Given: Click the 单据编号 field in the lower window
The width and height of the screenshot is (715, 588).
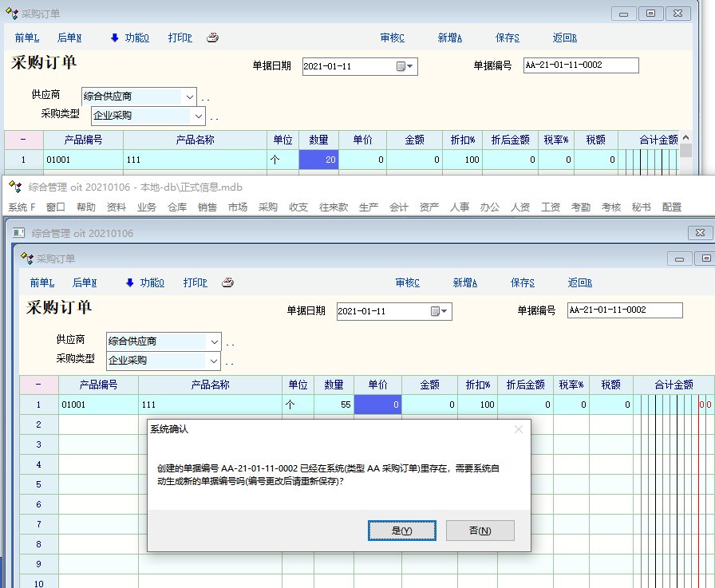Looking at the screenshot, I should tap(624, 310).
